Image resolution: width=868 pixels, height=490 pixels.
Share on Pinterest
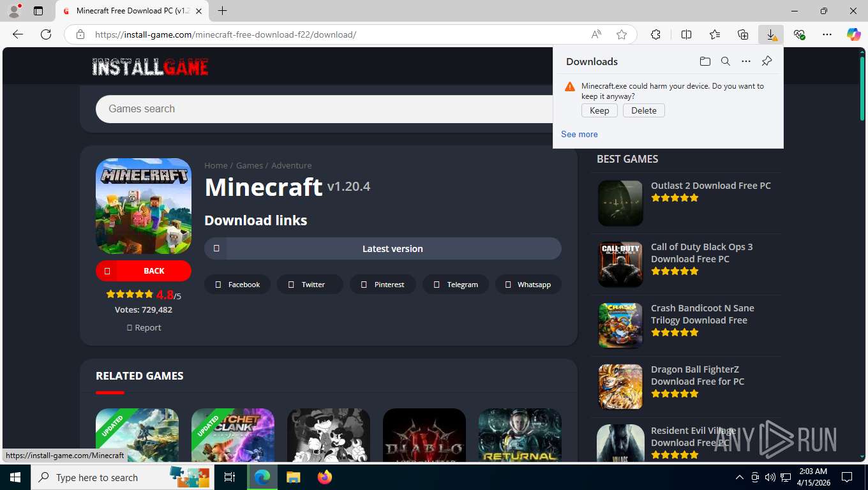pos(383,285)
